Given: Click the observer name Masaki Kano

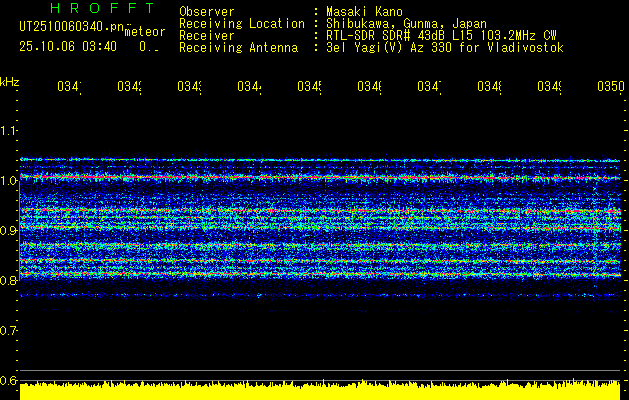Looking at the screenshot, I should (x=364, y=12).
